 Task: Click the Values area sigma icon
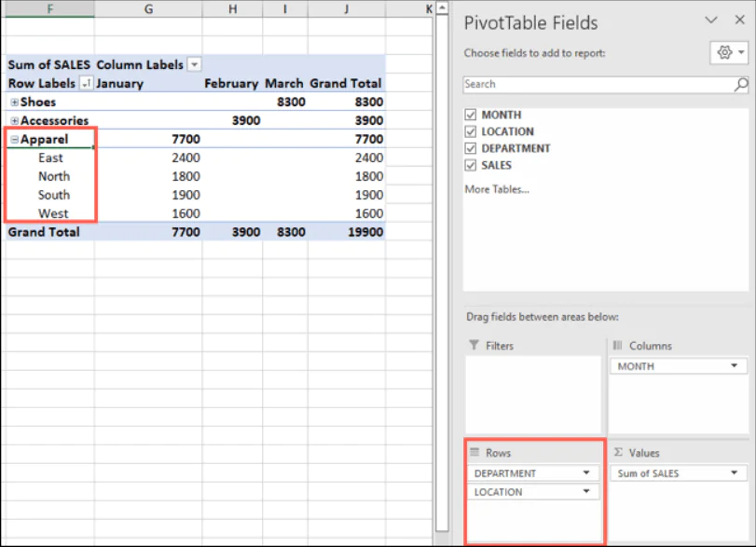(617, 453)
